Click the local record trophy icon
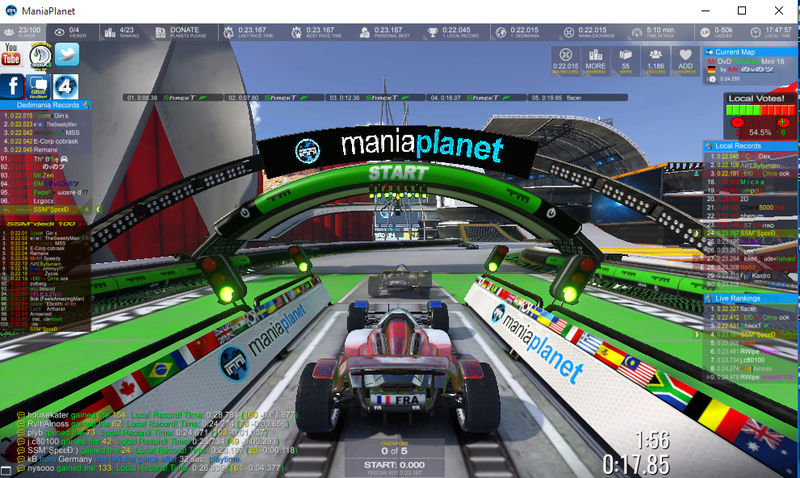The image size is (800, 478). (433, 33)
